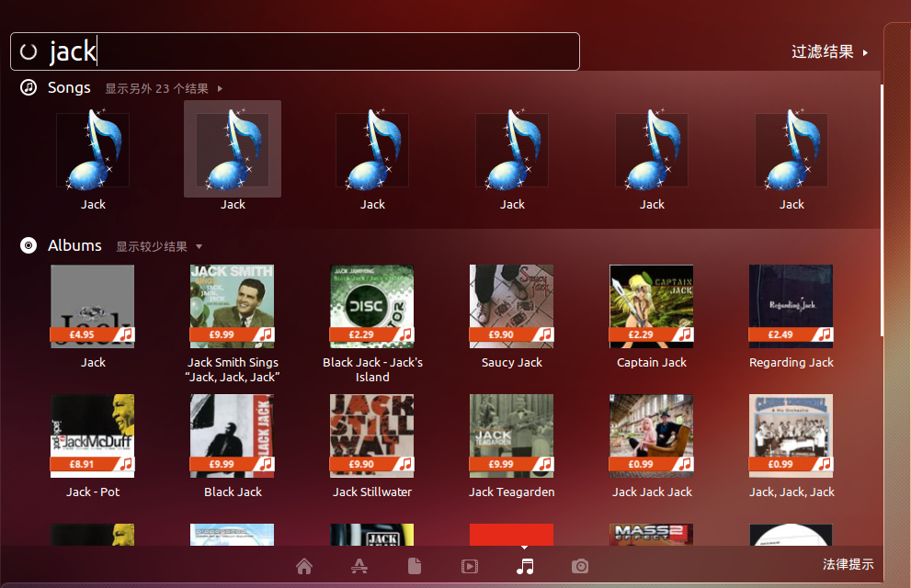This screenshot has height=588, width=911.
Task: Open the Photos lens camera icon
Action: click(x=580, y=566)
